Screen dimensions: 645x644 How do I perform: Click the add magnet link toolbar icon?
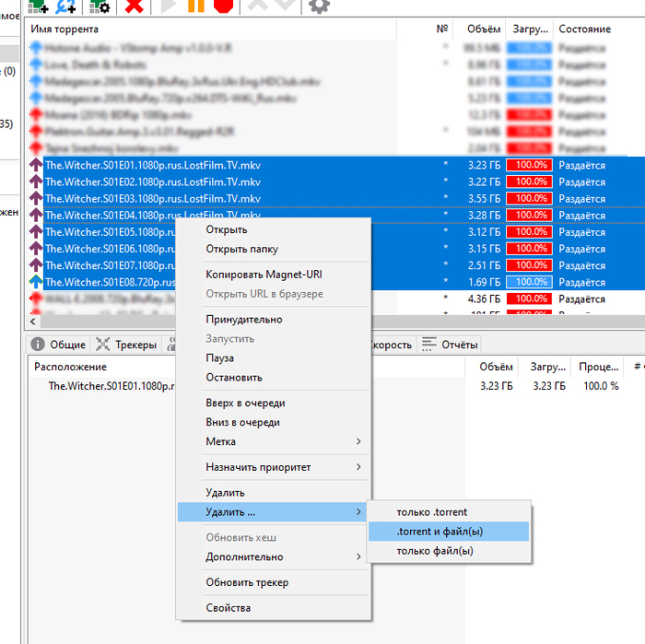click(66, 6)
